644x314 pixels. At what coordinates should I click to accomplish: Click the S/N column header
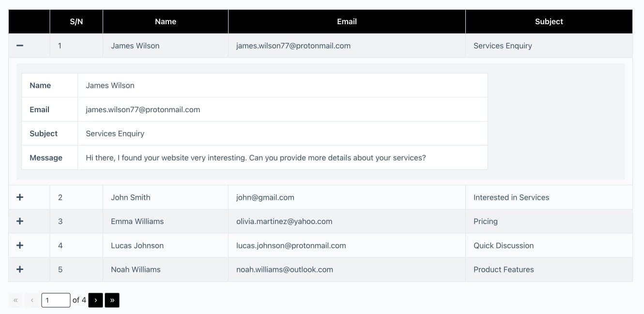pos(77,21)
